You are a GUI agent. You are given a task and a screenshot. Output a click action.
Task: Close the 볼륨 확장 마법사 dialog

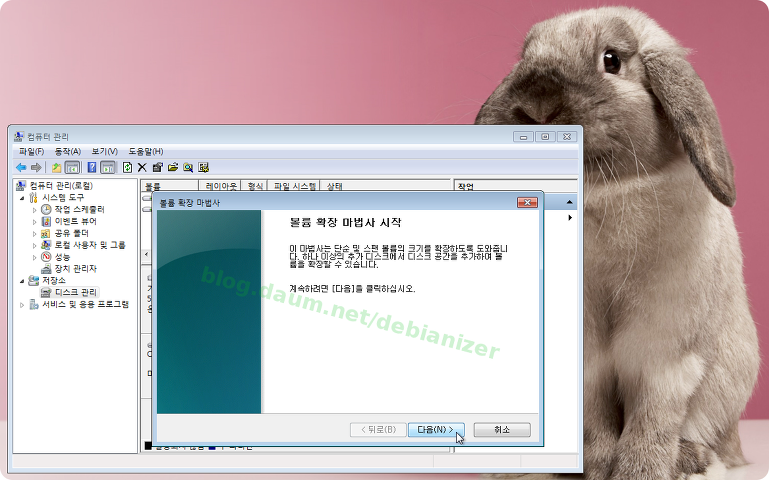tap(527, 202)
